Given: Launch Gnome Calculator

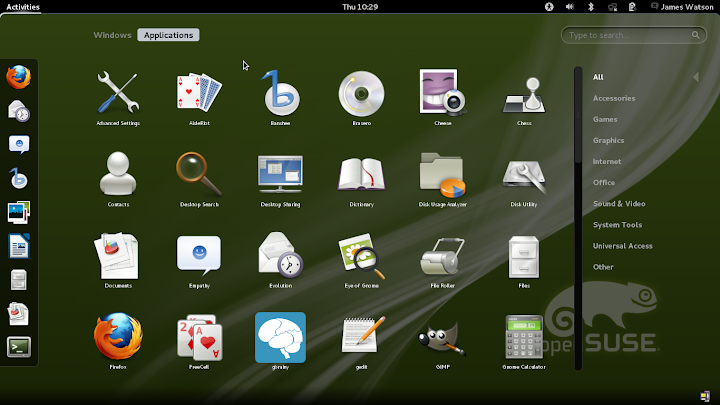Looking at the screenshot, I should (524, 341).
